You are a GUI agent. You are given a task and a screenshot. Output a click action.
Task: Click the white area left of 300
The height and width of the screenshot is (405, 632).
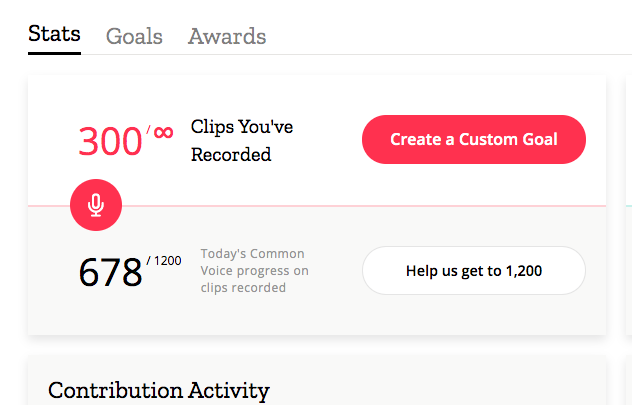pos(52,142)
